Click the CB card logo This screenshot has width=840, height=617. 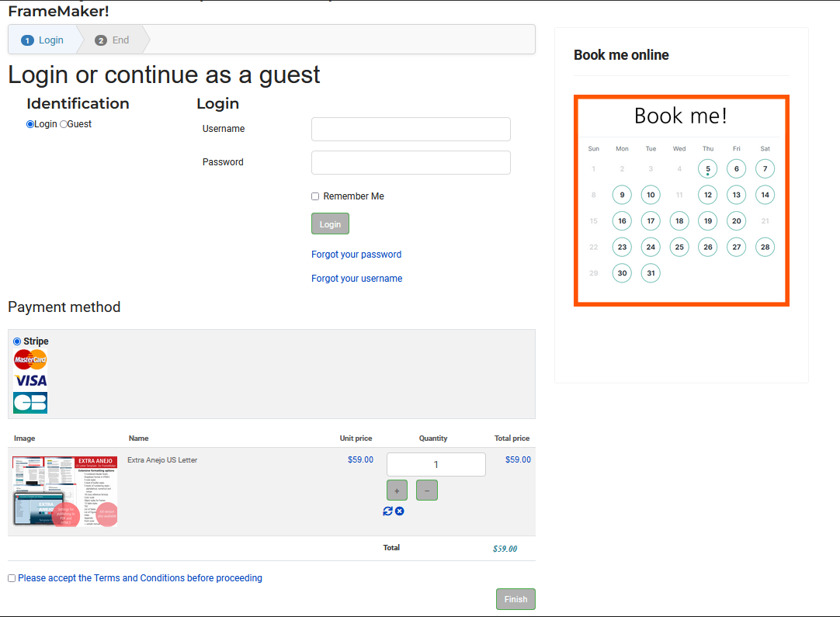[x=30, y=402]
